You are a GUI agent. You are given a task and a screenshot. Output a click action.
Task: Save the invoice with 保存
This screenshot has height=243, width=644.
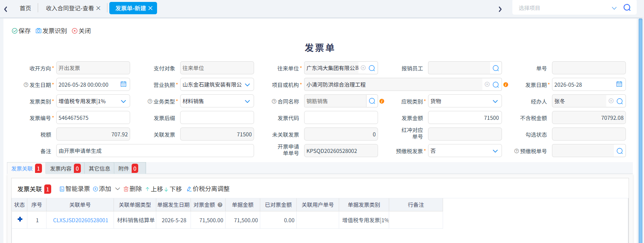coord(21,31)
